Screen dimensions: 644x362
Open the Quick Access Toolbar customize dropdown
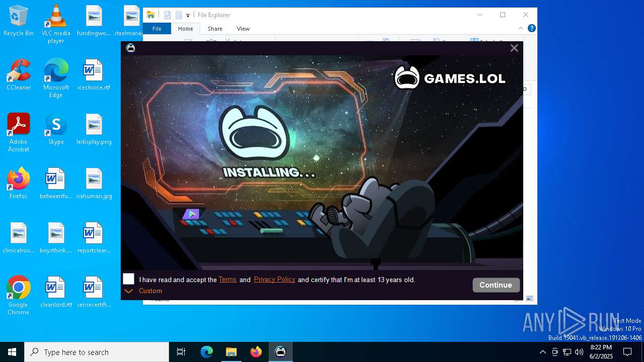[188, 16]
